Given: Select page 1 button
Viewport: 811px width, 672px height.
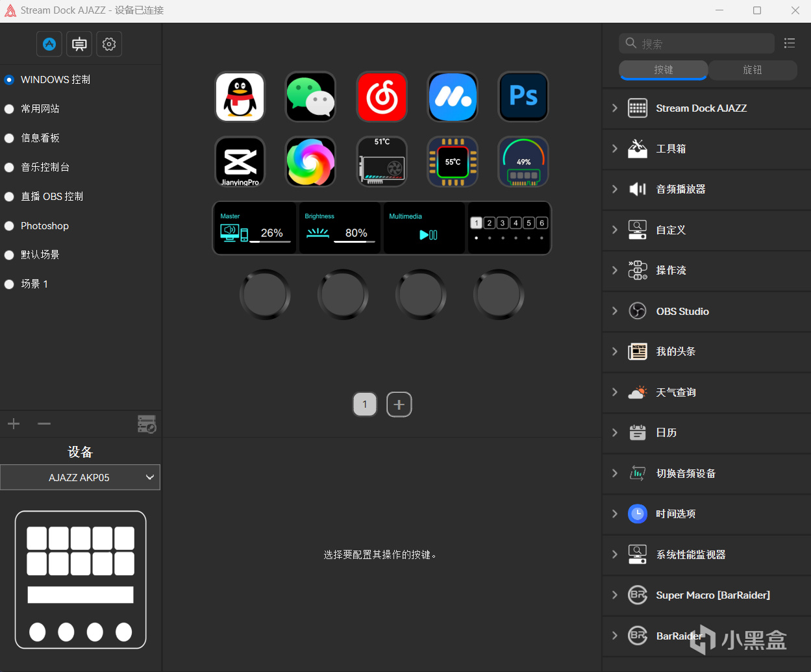Looking at the screenshot, I should coord(365,404).
